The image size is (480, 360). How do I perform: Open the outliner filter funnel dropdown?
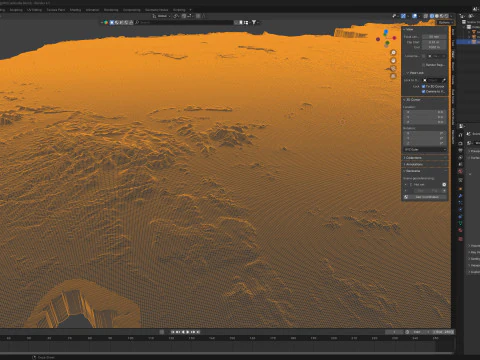tap(254, 22)
